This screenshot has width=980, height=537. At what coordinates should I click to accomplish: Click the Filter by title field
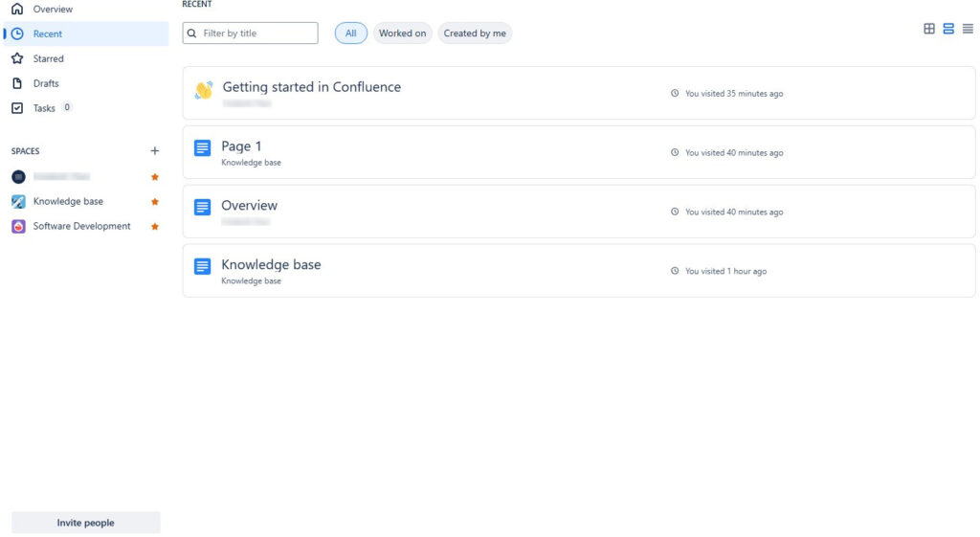(250, 34)
